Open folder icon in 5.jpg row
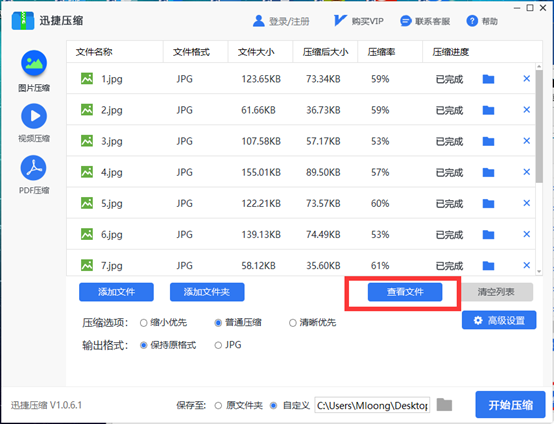Image resolution: width=554 pixels, height=424 pixels. point(488,203)
